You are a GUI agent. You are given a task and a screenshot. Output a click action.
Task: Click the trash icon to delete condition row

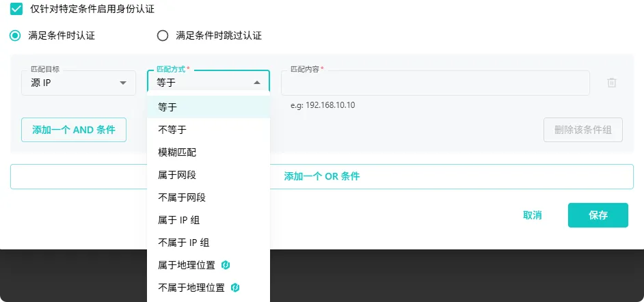click(x=612, y=83)
